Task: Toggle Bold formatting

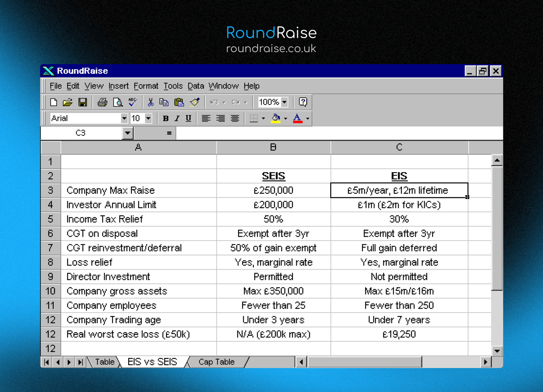Action: click(x=166, y=118)
